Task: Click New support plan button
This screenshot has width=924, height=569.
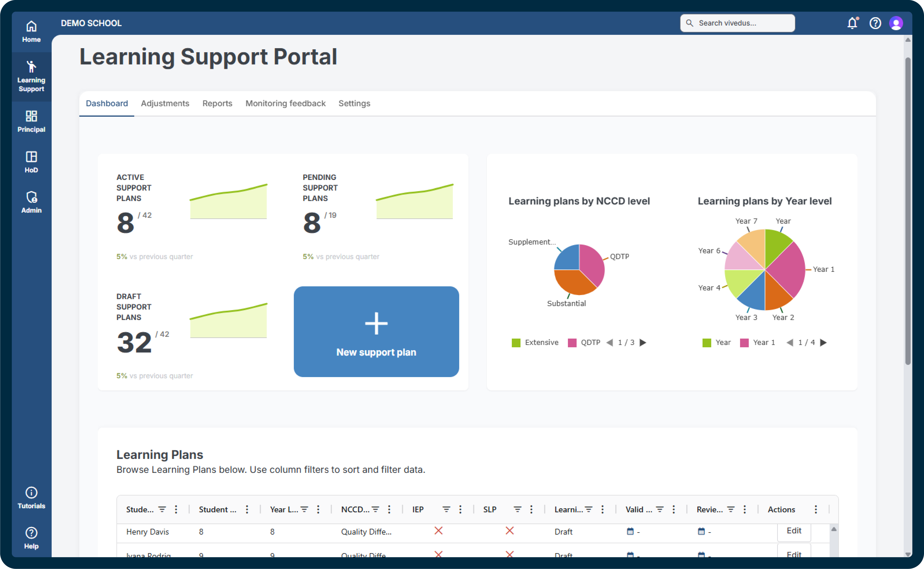Action: tap(376, 332)
